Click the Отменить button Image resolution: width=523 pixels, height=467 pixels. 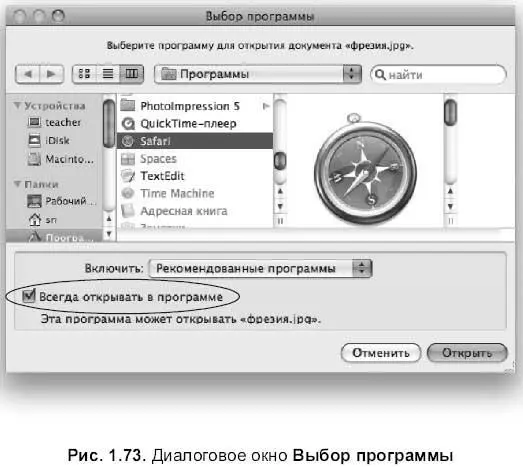[381, 353]
